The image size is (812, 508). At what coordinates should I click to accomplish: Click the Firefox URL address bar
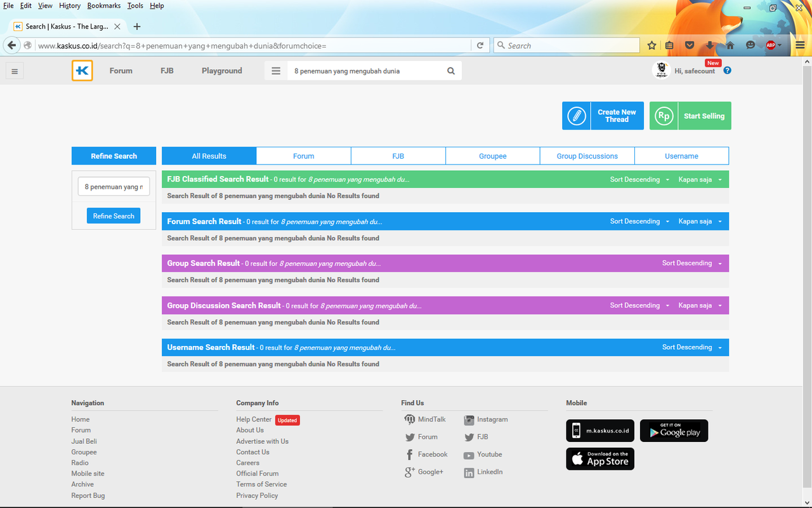pyautogui.click(x=252, y=46)
